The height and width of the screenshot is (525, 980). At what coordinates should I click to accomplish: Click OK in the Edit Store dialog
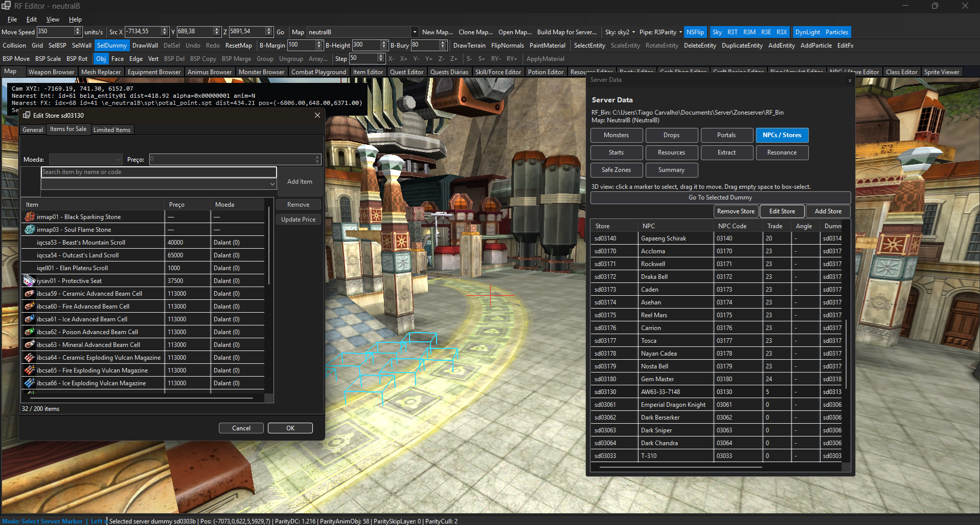[x=290, y=428]
